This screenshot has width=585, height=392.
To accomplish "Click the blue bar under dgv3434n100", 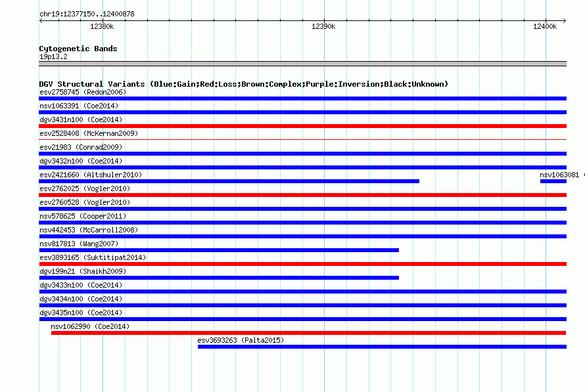I will (x=302, y=305).
